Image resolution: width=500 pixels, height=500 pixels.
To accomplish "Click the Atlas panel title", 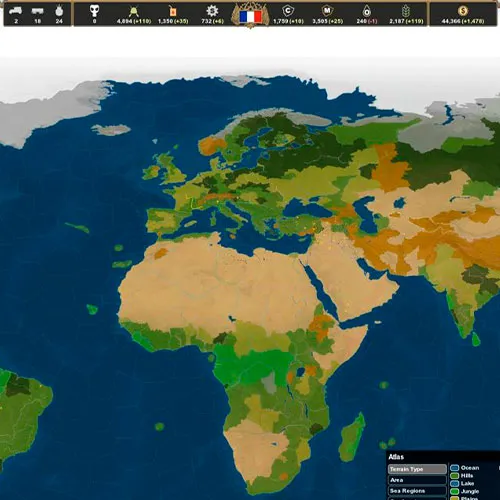I will click(x=396, y=457).
